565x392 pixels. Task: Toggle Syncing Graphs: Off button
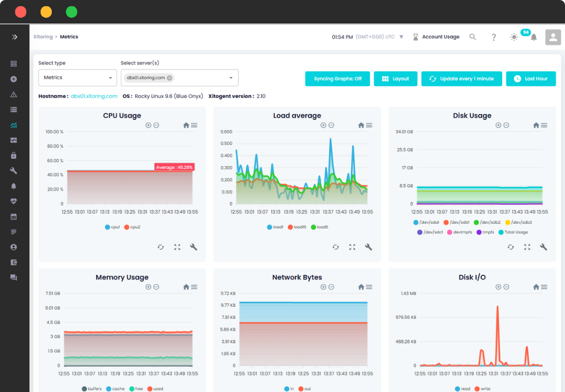click(x=337, y=79)
